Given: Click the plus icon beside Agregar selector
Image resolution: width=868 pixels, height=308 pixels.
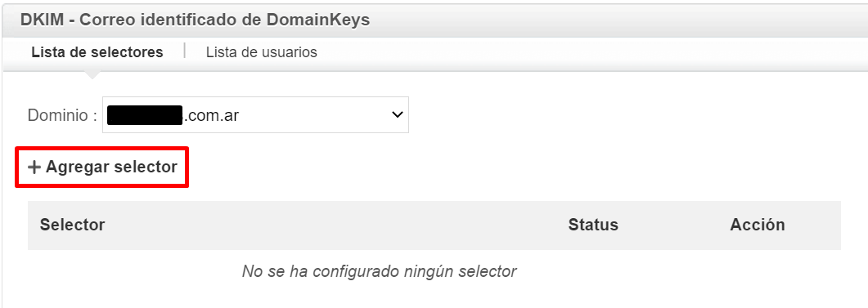Looking at the screenshot, I should tap(34, 167).
